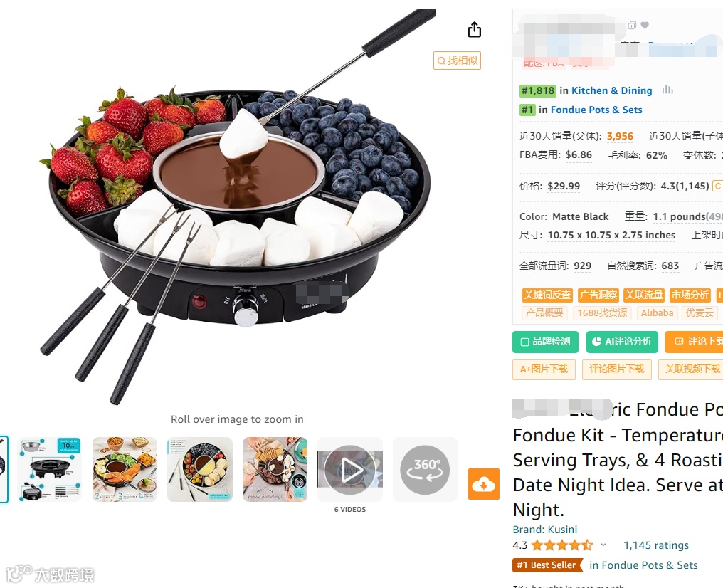Click the A+图片下载 button
This screenshot has width=723, height=588.
click(544, 369)
